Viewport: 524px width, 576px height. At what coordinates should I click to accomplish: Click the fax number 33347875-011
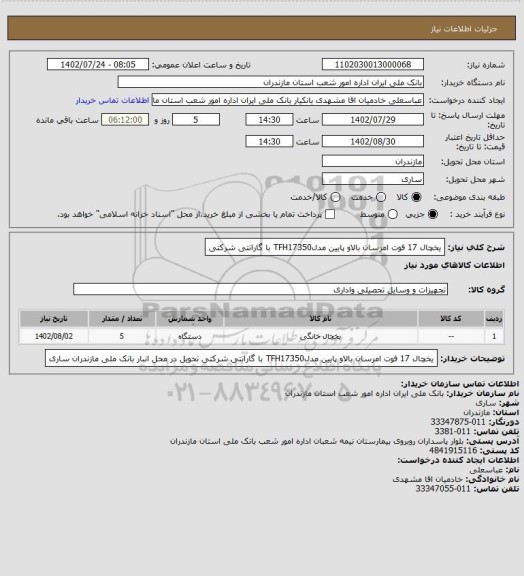click(x=458, y=422)
